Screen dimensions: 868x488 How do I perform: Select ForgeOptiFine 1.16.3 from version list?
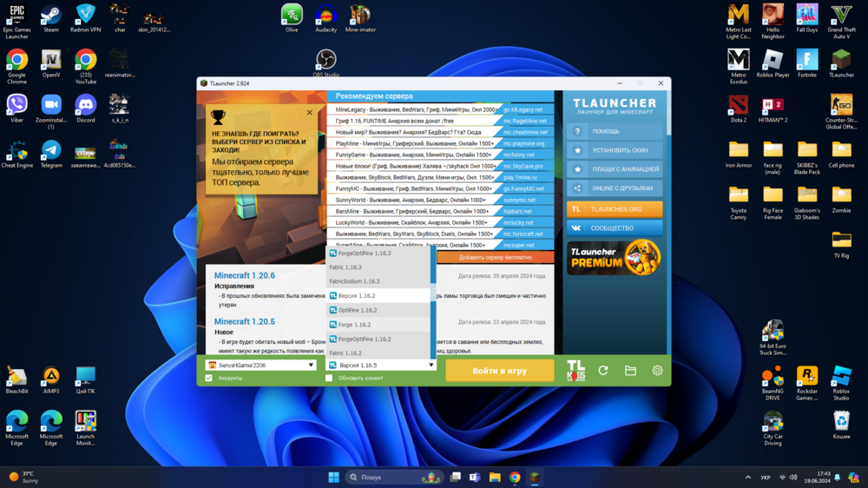tap(378, 254)
